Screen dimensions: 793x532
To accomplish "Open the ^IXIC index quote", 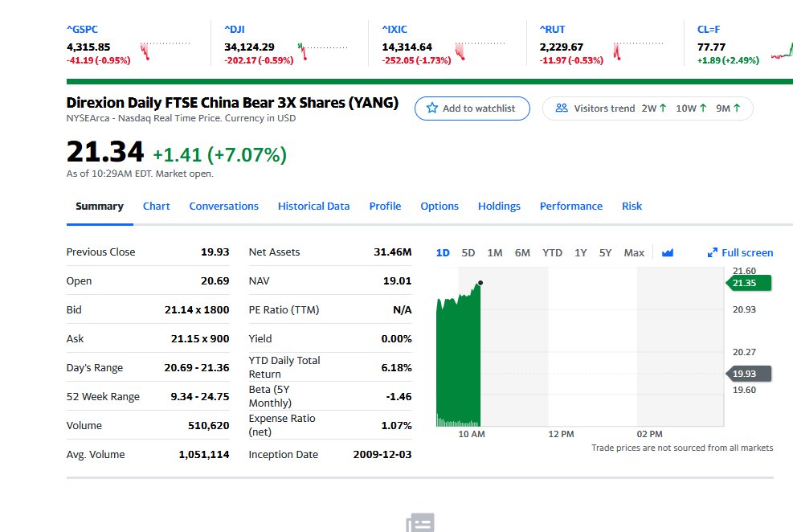I will (394, 29).
